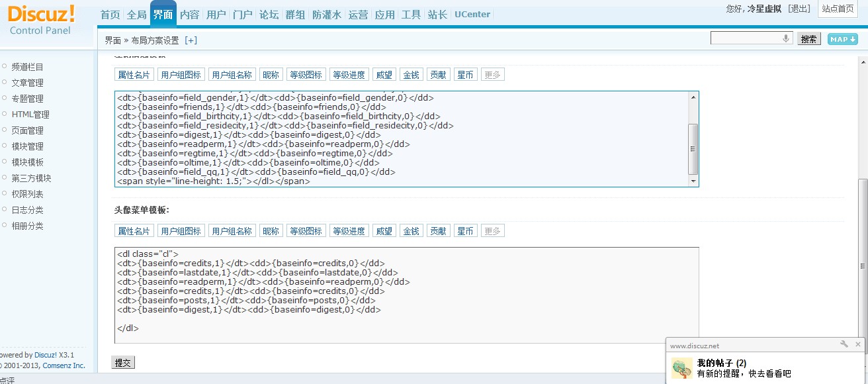868x384 pixels.
Task: Go to 站点首页
Action: click(x=838, y=9)
